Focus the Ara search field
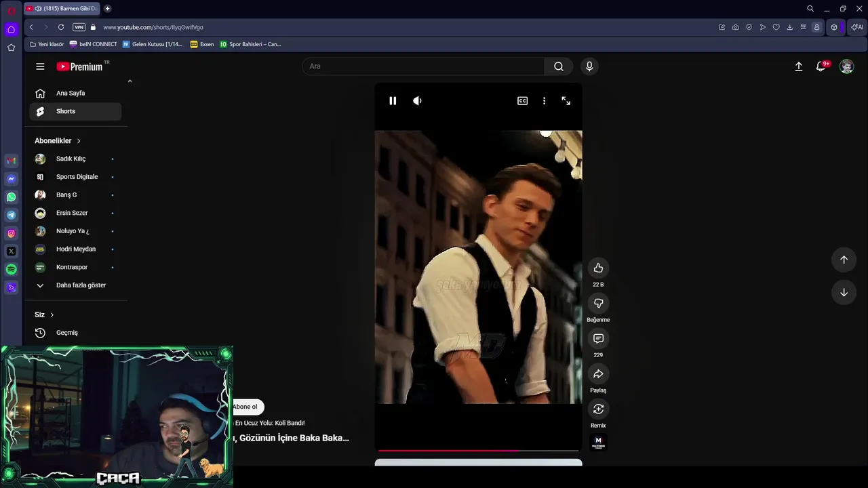The image size is (868, 488). click(x=423, y=66)
